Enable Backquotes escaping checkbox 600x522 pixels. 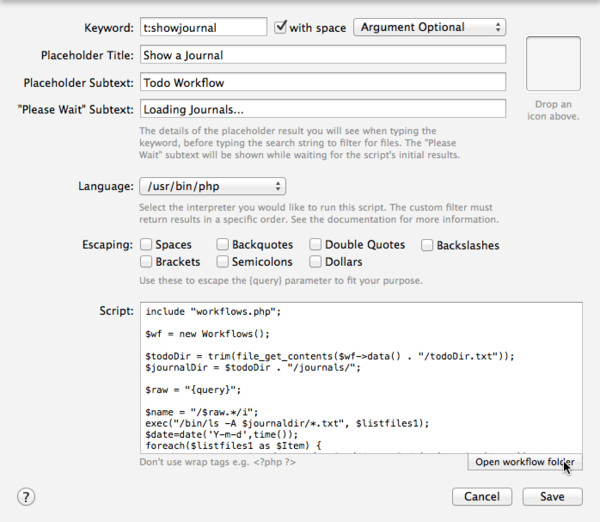[222, 244]
